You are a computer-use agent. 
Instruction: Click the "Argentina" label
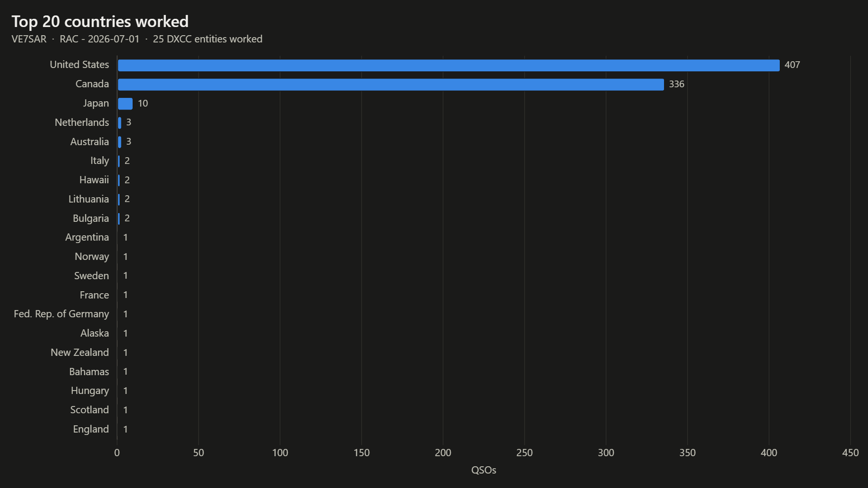pos(87,237)
